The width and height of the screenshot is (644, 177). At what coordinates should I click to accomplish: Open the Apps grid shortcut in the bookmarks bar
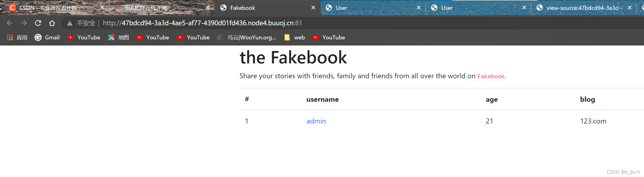(17, 37)
